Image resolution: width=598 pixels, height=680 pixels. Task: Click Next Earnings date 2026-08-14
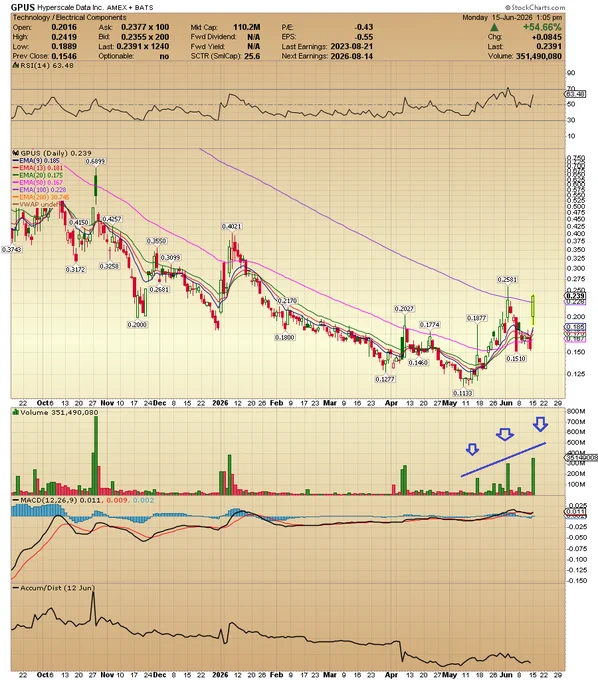pos(351,56)
